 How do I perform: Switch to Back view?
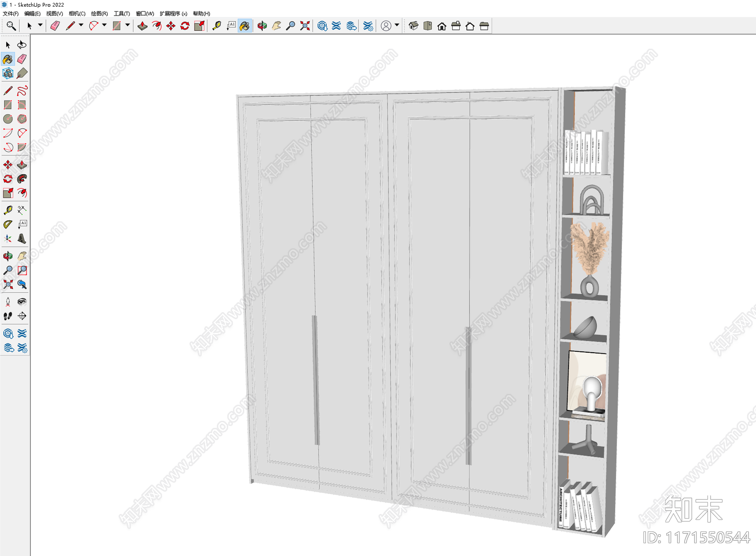(x=470, y=26)
